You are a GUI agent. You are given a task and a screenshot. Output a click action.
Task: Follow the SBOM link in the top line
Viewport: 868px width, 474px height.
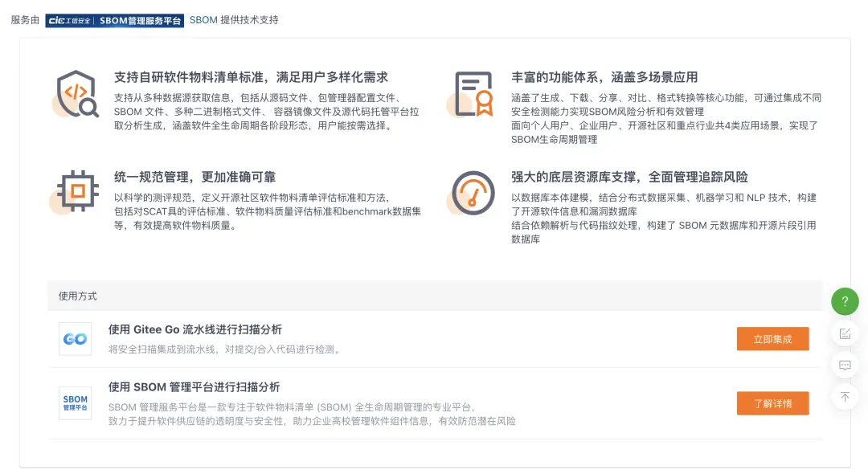pos(203,20)
